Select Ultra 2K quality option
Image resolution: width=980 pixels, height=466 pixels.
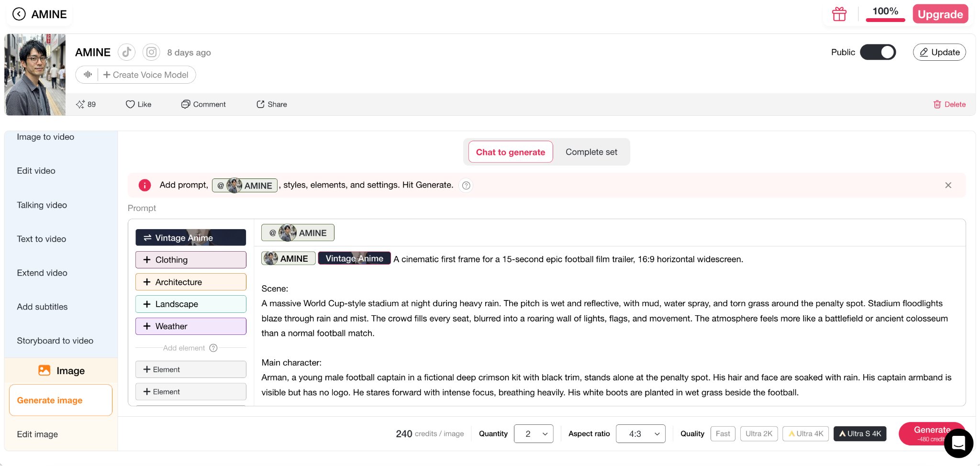click(759, 433)
